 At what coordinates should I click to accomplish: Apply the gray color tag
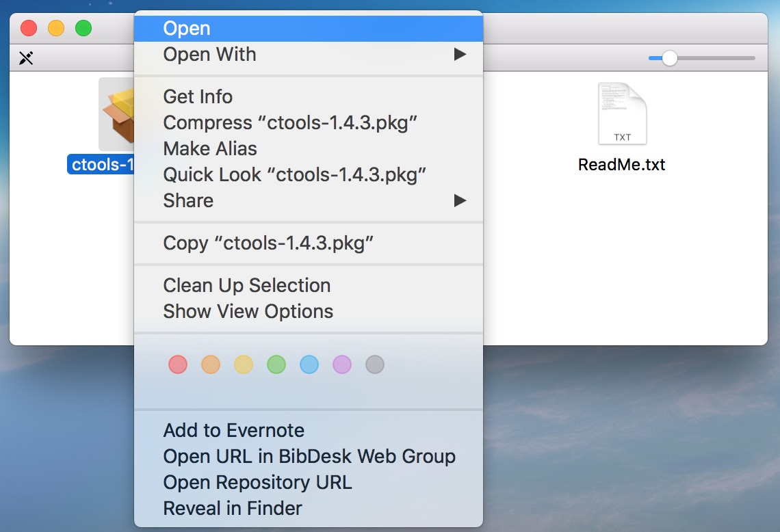coord(375,364)
